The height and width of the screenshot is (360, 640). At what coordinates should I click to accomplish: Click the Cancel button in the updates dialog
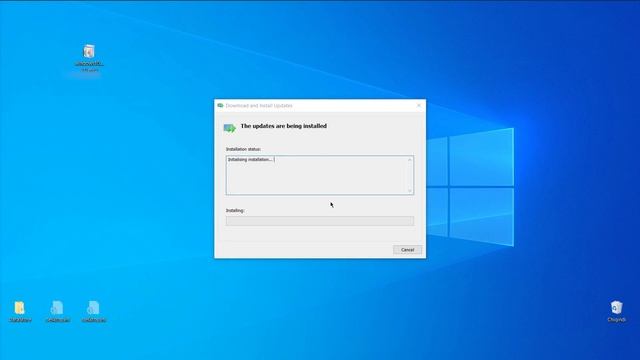(407, 250)
